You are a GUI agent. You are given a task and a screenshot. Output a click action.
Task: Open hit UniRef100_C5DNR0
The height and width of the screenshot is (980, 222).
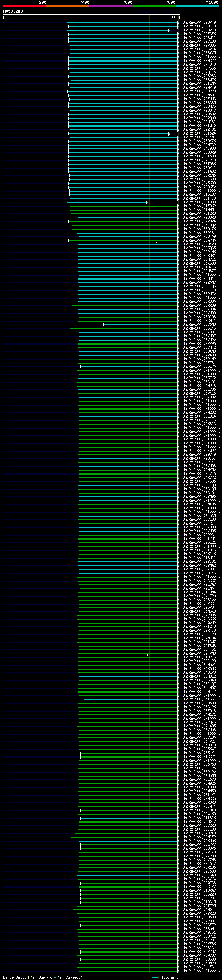199,963
